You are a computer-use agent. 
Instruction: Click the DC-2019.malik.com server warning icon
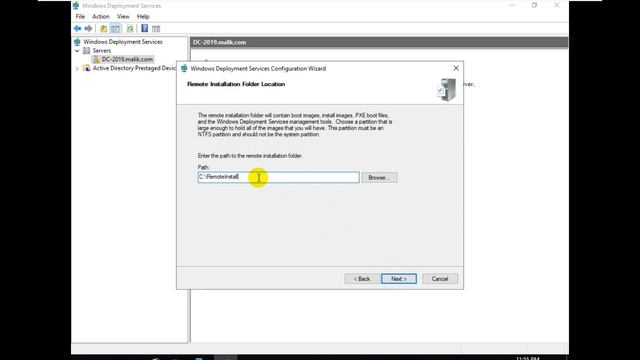[96, 60]
